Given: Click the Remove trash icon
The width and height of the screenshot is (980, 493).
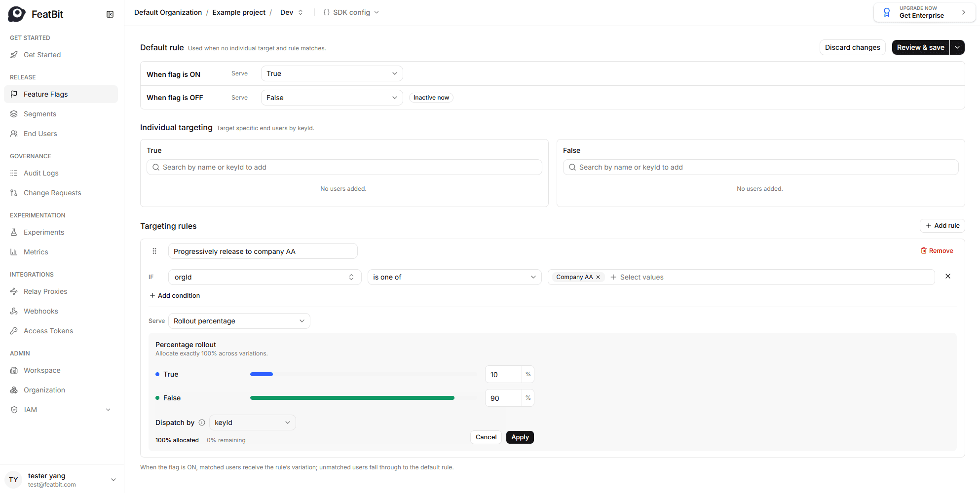Looking at the screenshot, I should (924, 250).
